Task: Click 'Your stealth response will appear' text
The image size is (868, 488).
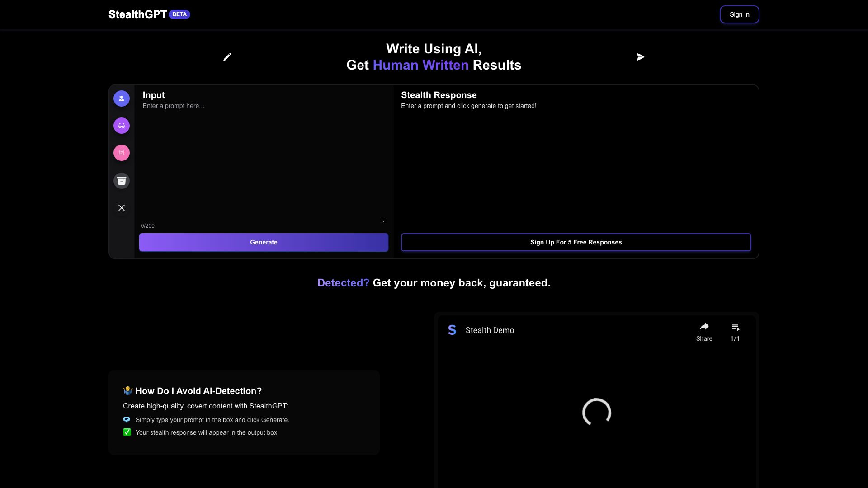Action: click(207, 432)
